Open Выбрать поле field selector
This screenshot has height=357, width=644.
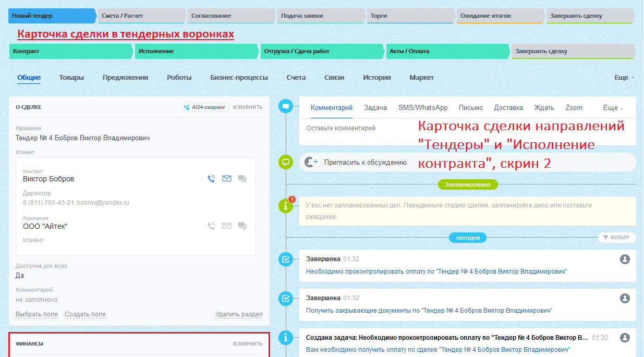[37, 314]
